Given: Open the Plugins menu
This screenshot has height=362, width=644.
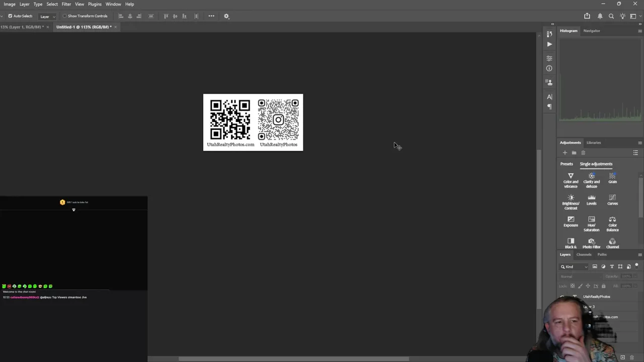Looking at the screenshot, I should click(x=95, y=4).
